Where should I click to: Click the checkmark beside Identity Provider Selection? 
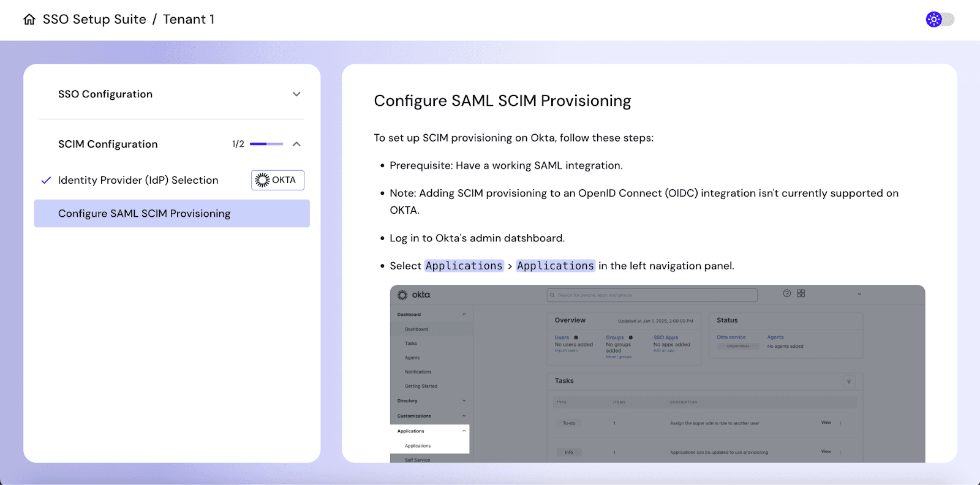coord(46,181)
